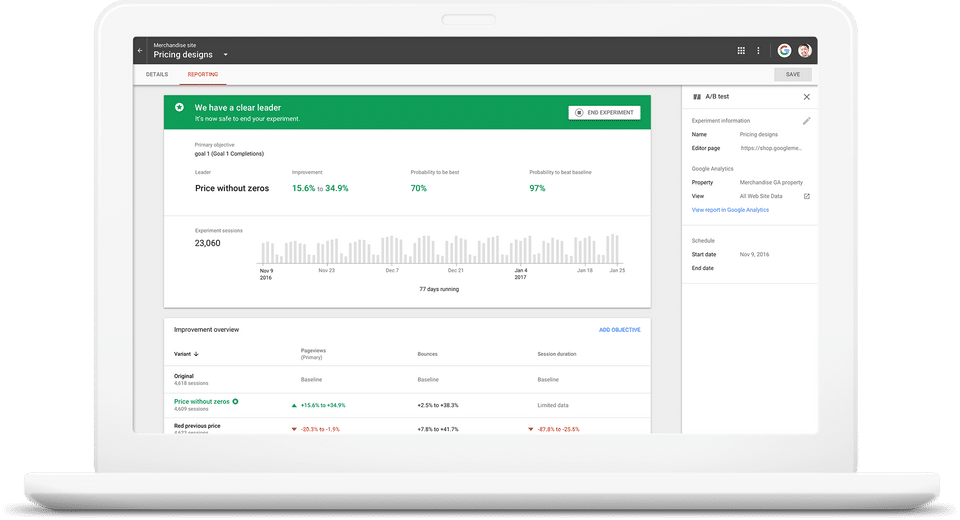Viewport: 960px width, 520px height.
Task: Switch to the Reporting tab
Action: (203, 74)
